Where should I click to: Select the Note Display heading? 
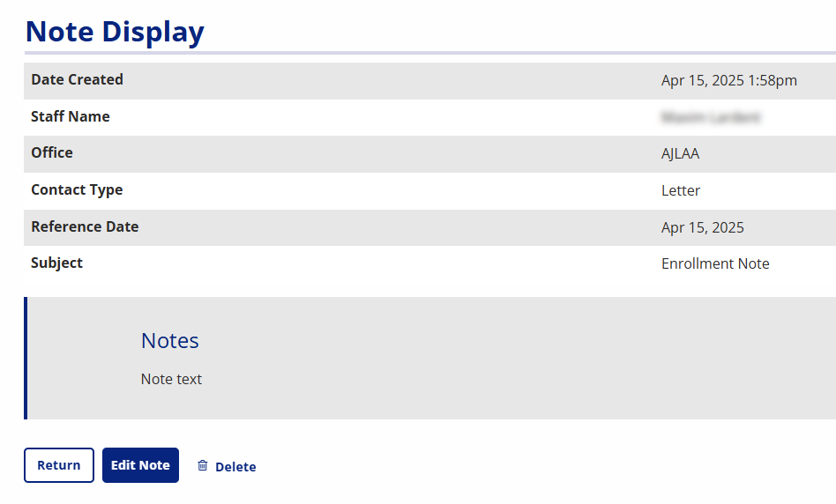pos(115,32)
